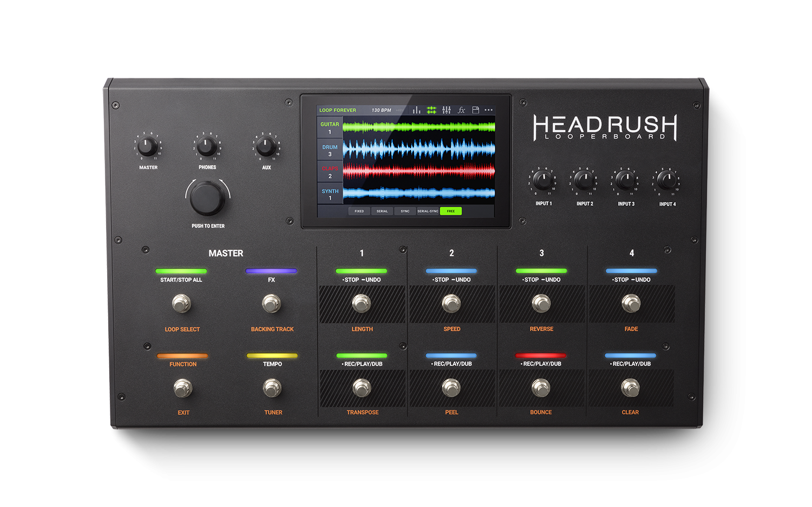
Task: Tap the 130 BPM tempo display
Action: [x=382, y=110]
